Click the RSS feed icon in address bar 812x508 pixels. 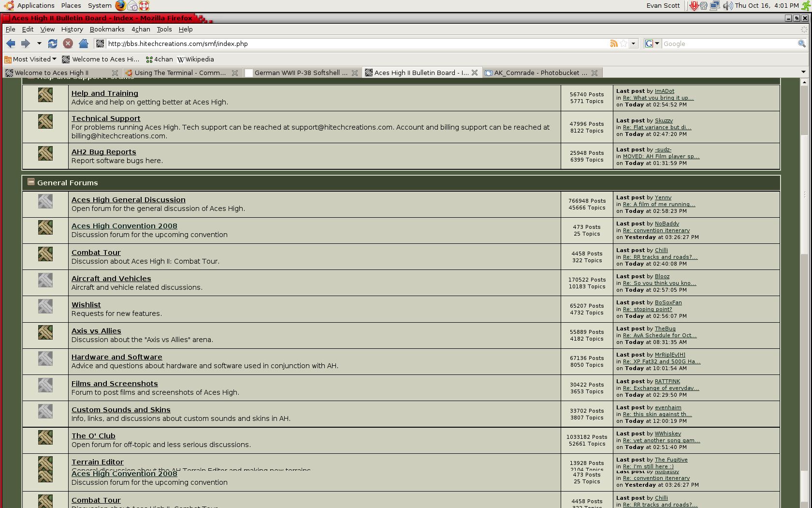coord(614,44)
